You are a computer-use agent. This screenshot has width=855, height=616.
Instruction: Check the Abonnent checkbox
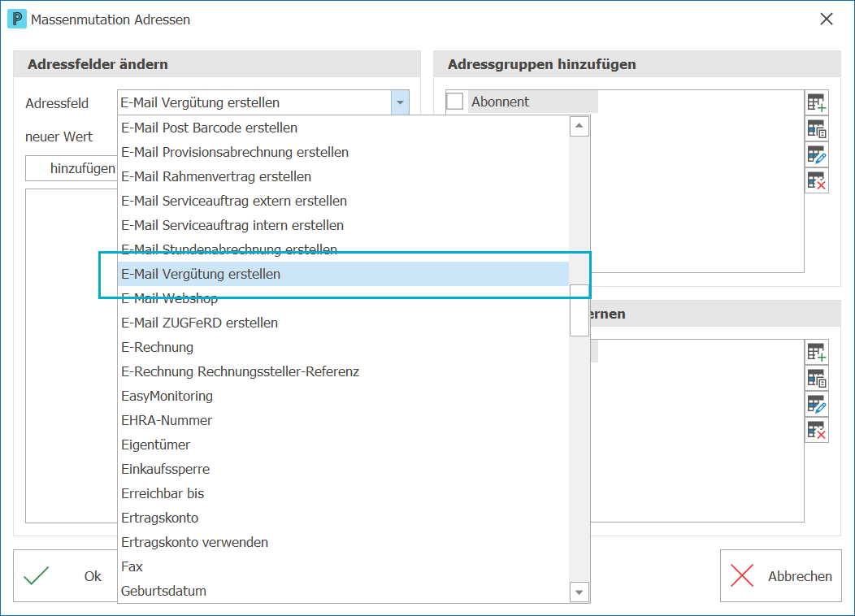point(455,102)
